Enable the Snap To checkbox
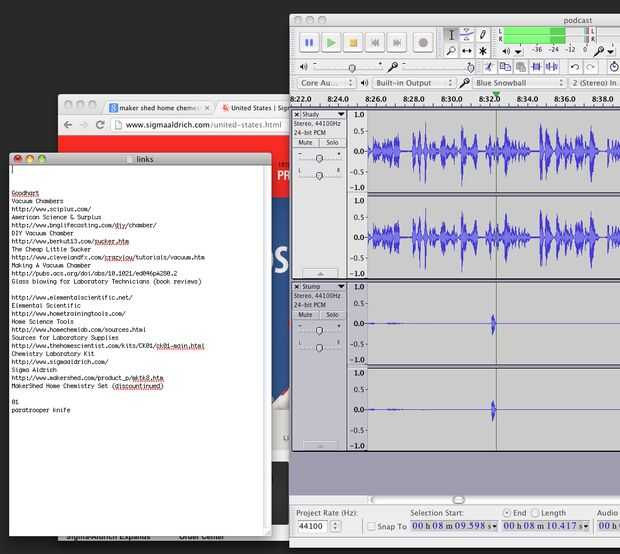 point(372,526)
